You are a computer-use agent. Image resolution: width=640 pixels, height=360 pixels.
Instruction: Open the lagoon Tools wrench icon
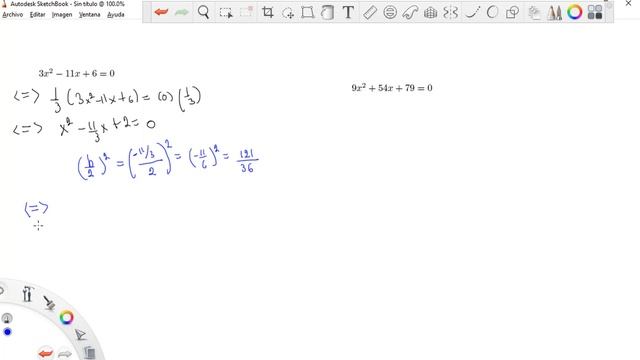click(x=27, y=294)
